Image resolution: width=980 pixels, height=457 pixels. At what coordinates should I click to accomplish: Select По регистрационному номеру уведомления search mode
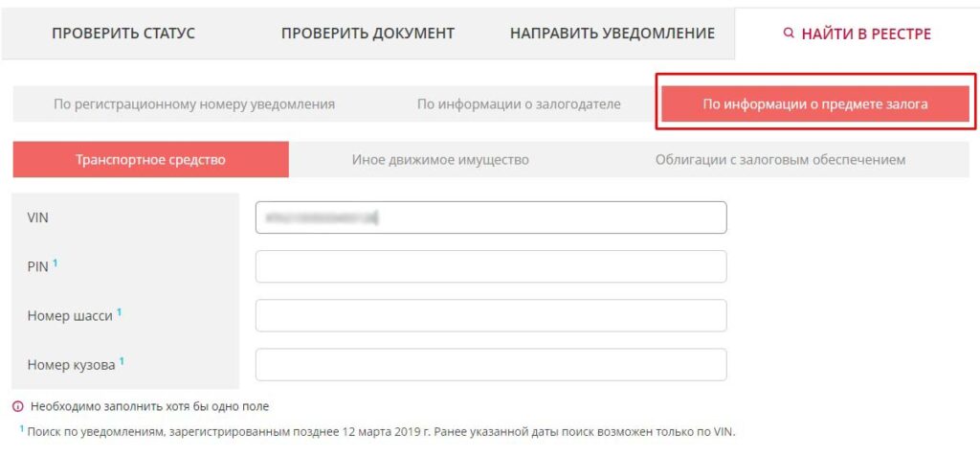[194, 104]
